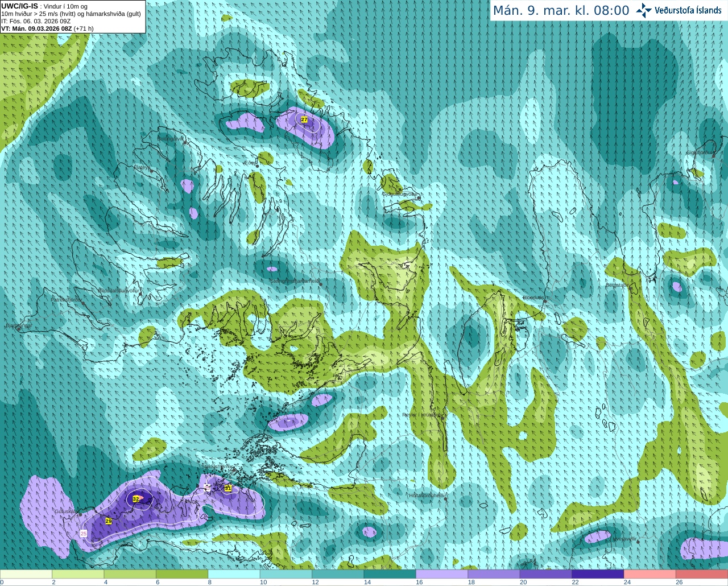Click the Stykkishólmur place label
Viewport: 728px width, 586px height.
point(217,466)
